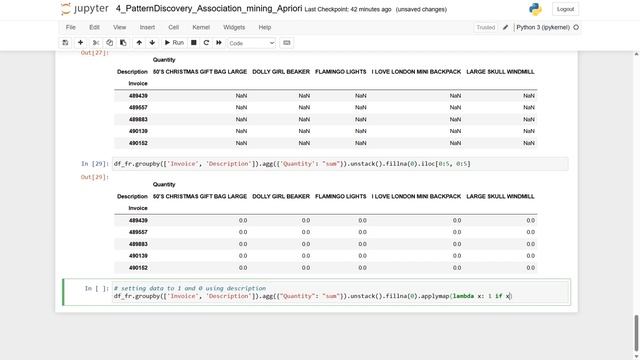
Task: Open the Kernel menu
Action: coord(201,27)
